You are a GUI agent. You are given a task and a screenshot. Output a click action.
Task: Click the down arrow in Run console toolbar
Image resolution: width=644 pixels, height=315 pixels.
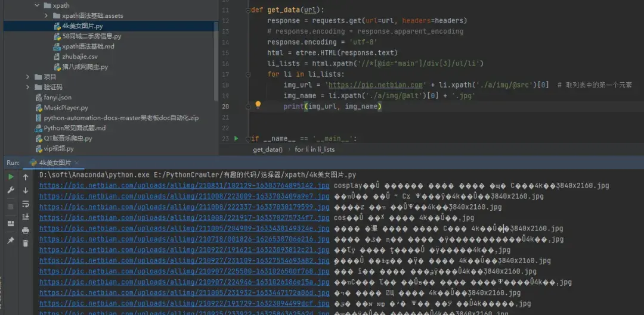pyautogui.click(x=26, y=191)
